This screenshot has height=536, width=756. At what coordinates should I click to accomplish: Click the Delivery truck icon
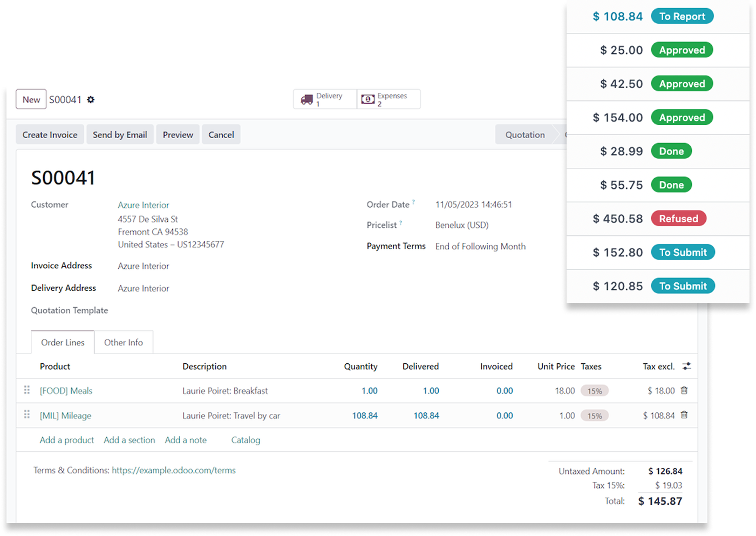307,100
